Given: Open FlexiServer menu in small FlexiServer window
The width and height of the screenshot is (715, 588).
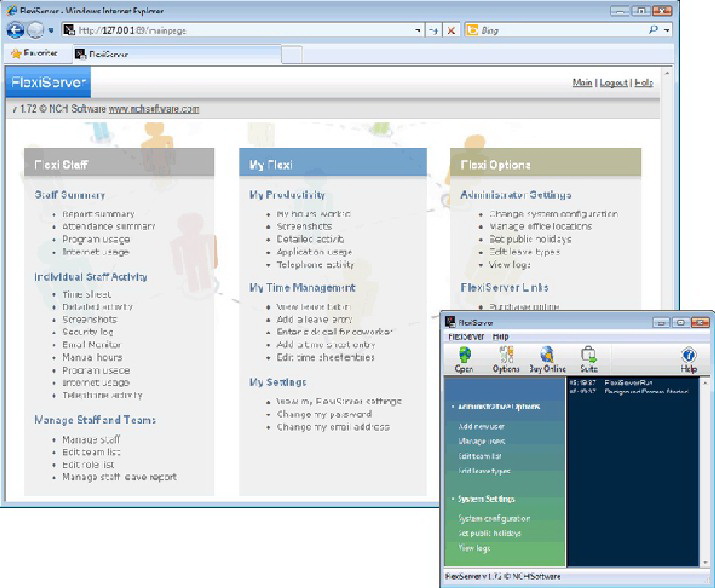Looking at the screenshot, I should 466,337.
